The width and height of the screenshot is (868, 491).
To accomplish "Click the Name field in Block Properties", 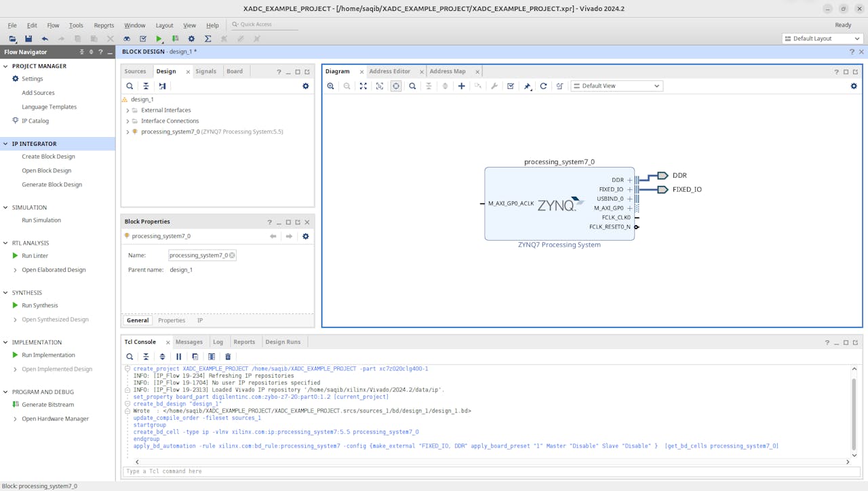I will [x=202, y=256].
